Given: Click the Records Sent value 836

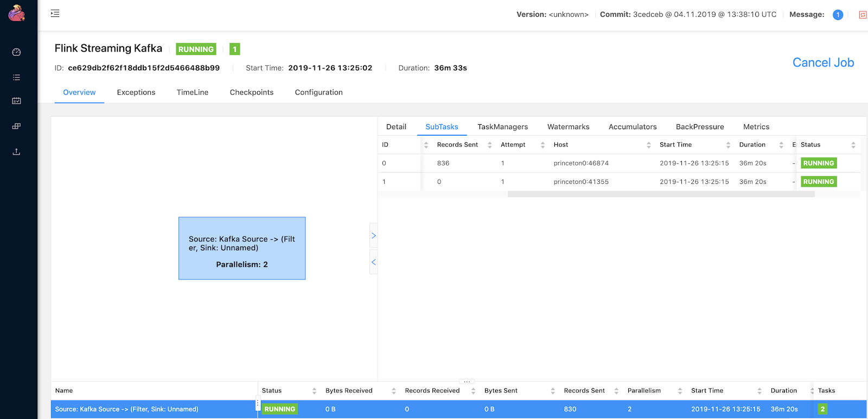Looking at the screenshot, I should click(443, 163).
